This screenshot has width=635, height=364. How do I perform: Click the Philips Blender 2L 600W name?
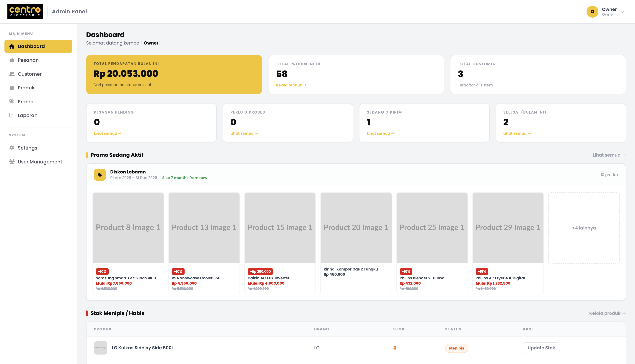pyautogui.click(x=422, y=278)
